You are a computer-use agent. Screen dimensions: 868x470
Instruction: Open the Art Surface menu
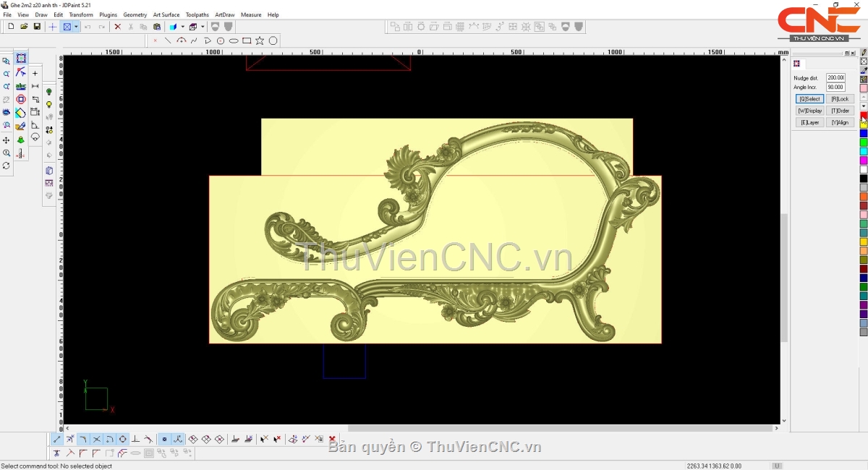point(166,14)
